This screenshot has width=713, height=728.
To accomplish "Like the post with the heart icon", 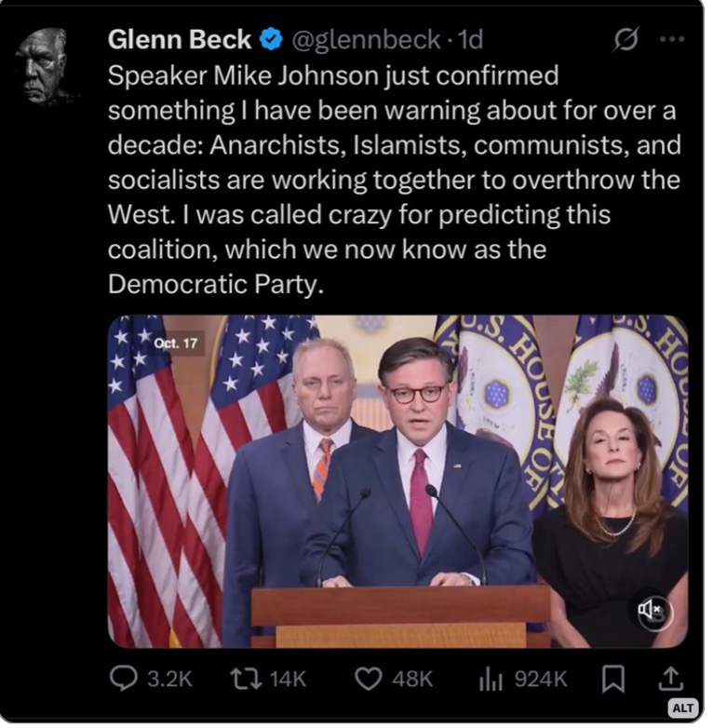I will point(370,680).
